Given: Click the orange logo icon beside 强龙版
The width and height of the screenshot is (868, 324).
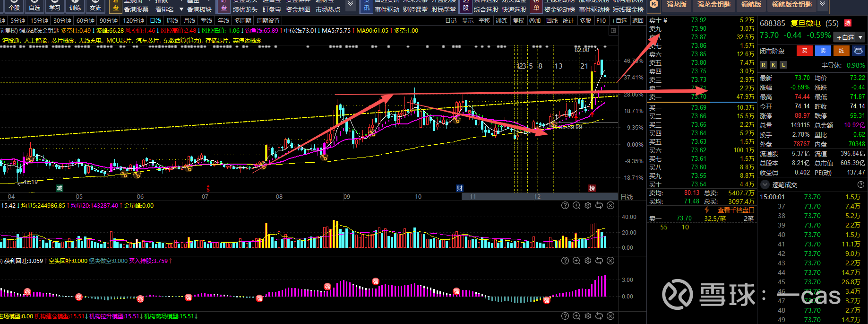Looking at the screenshot, I should [654, 4].
